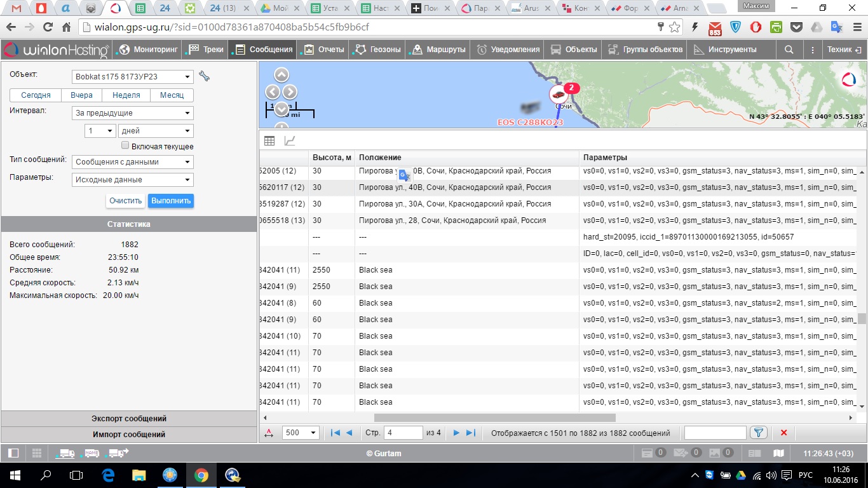The height and width of the screenshot is (488, 868).
Task: Click the red delete X icon
Action: 783,433
